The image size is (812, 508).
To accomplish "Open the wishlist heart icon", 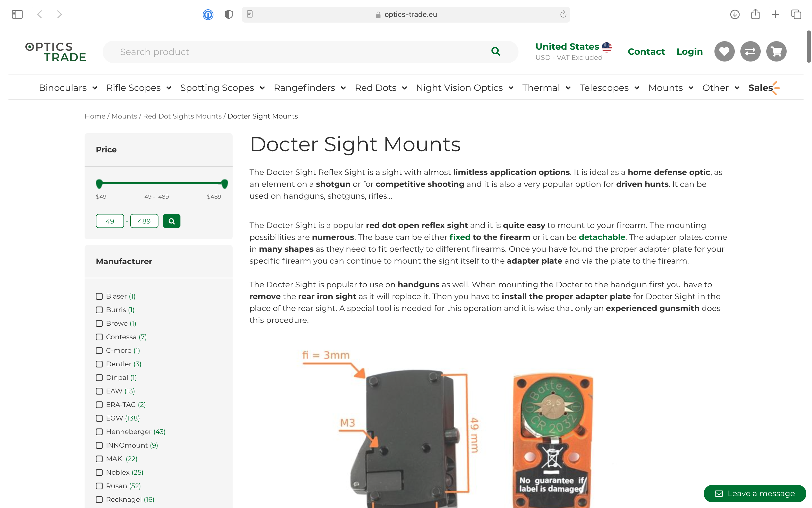I will point(724,51).
